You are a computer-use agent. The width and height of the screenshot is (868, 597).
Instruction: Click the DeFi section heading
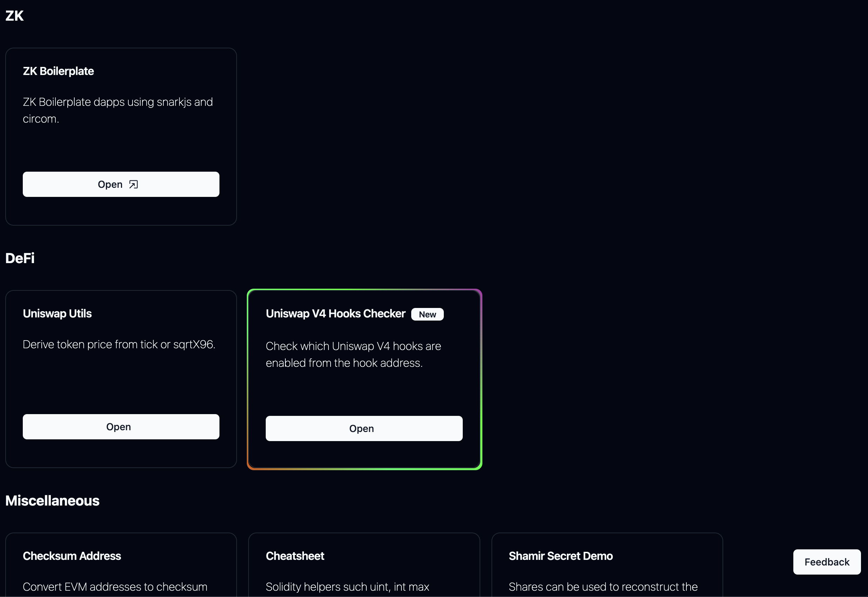coord(20,258)
